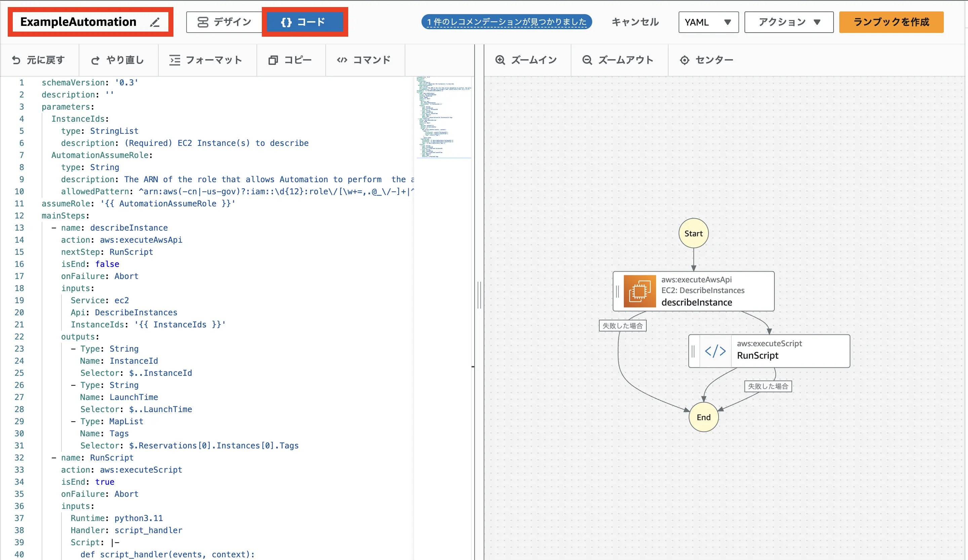Open the コマンド tool in the editor toolbar
Viewport: 968px width, 560px height.
coord(365,60)
